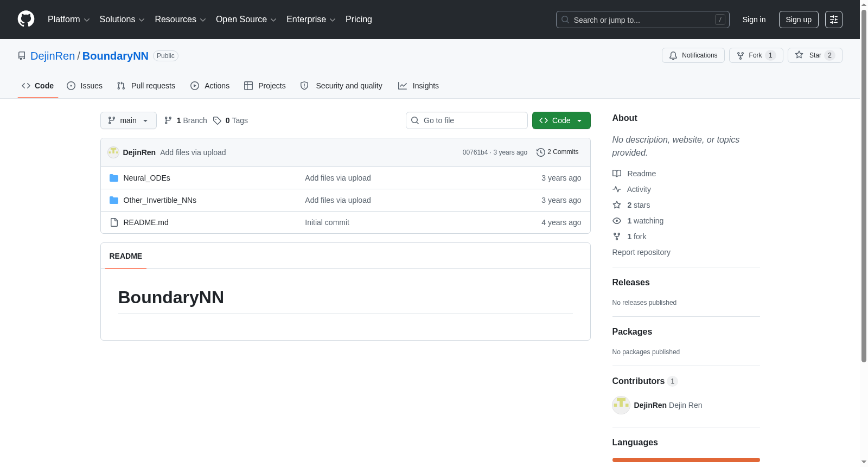This screenshot has height=467, width=868.
Task: Click the search magnifier icon in header
Action: 565,20
